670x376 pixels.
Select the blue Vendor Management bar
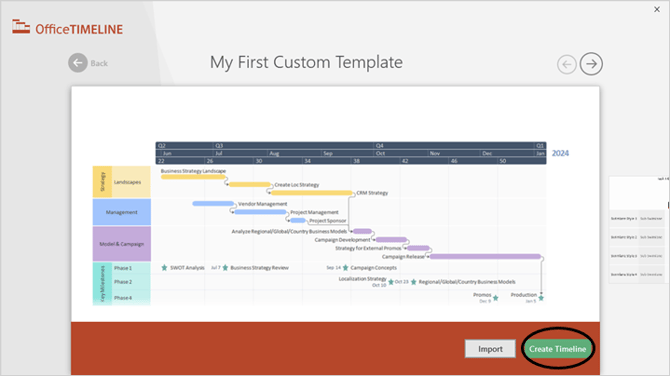coord(213,204)
